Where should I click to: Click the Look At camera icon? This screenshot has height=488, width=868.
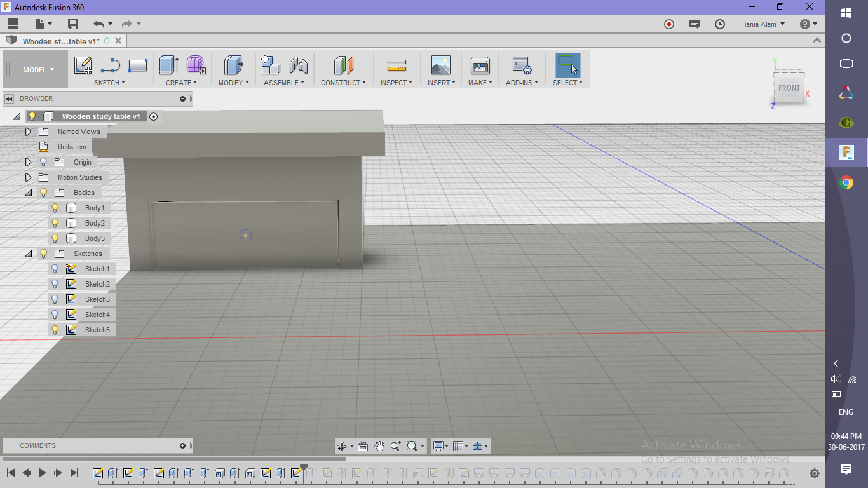tap(363, 446)
